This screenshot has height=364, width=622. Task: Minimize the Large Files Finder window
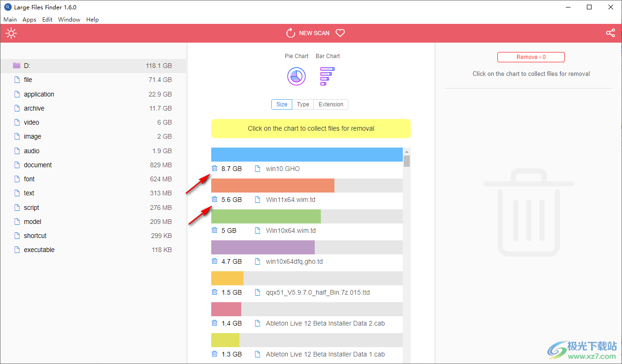tap(568, 7)
